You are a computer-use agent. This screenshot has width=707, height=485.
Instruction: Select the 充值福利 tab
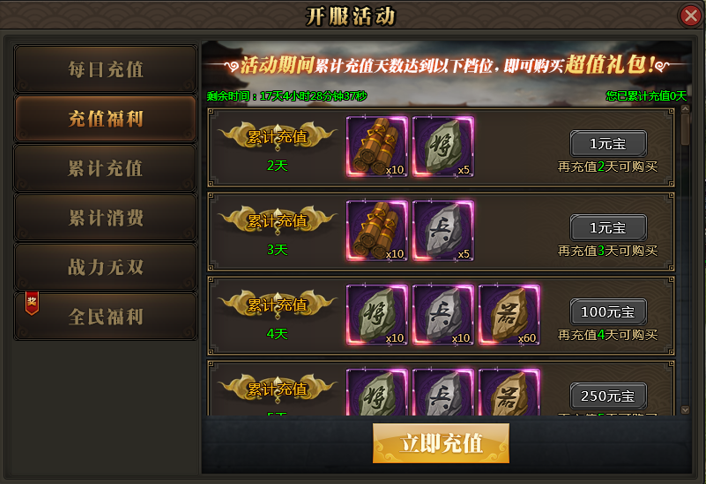[x=106, y=119]
